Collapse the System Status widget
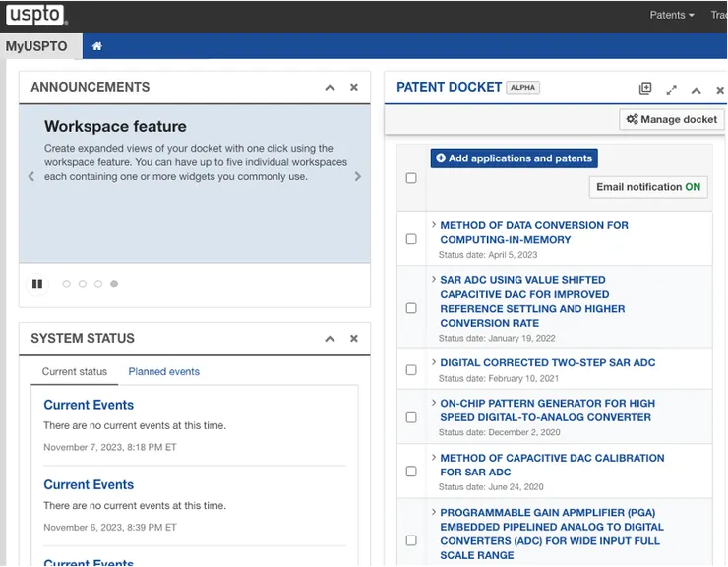Screen dimensions: 728x567 click(x=331, y=339)
